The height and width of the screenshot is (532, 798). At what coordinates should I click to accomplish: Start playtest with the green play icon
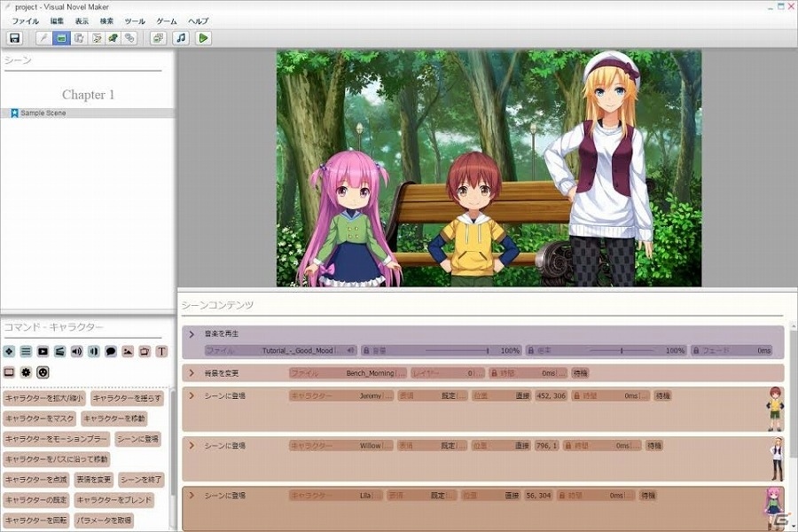click(203, 38)
